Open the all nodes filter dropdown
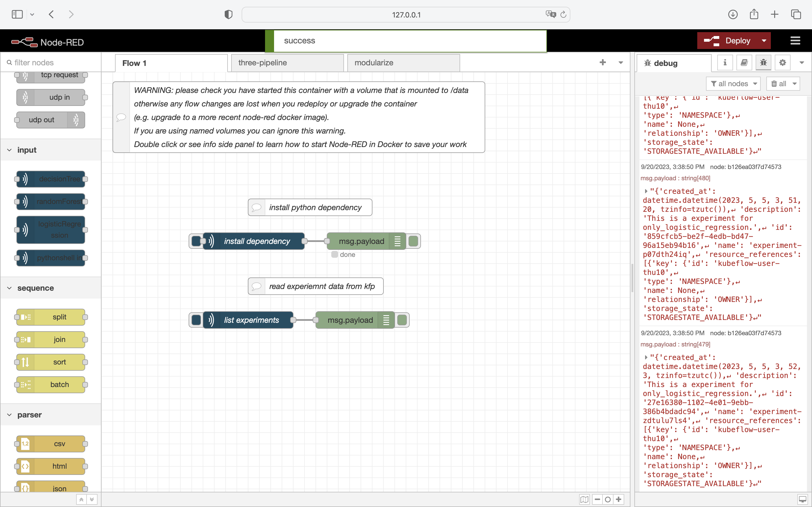The width and height of the screenshot is (812, 507). [733, 83]
